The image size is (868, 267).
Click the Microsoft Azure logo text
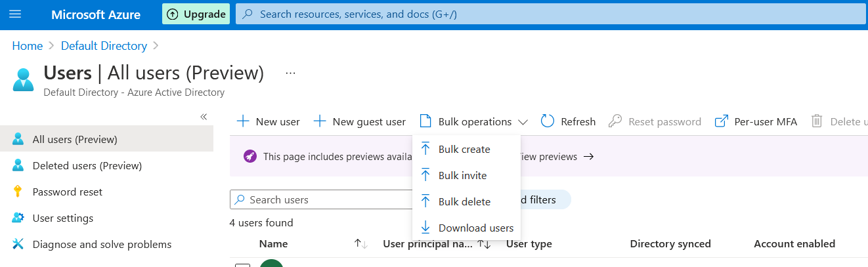point(96,14)
